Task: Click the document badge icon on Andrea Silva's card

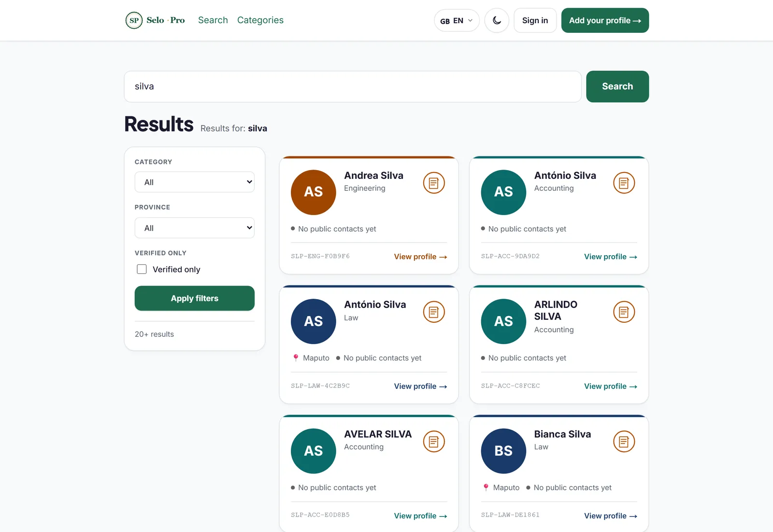Action: pyautogui.click(x=434, y=183)
